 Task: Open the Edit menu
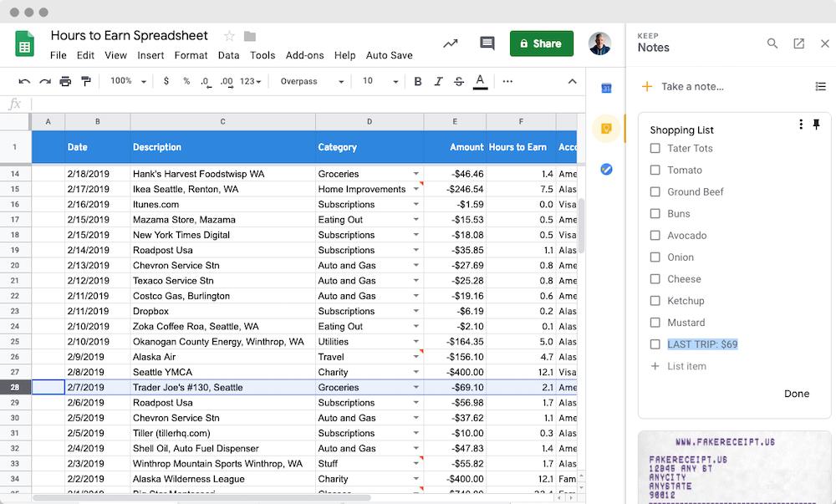pos(85,55)
